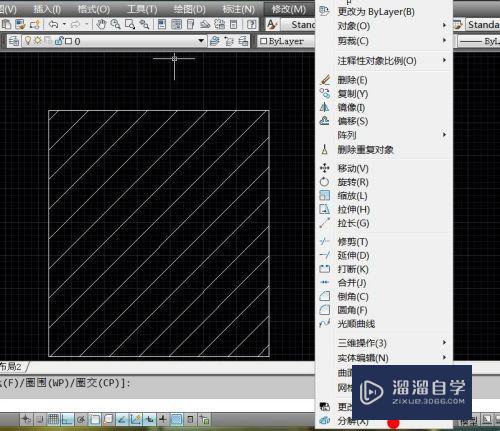Open the Sheet Set Manager icon
Viewport: 500px width, 431px height.
tap(205, 24)
